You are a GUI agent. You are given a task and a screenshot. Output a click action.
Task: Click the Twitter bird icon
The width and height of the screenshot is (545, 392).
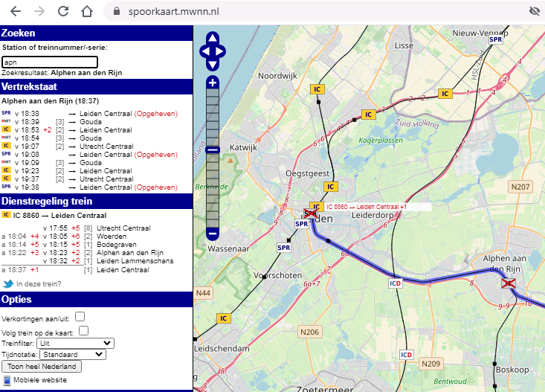(7, 284)
